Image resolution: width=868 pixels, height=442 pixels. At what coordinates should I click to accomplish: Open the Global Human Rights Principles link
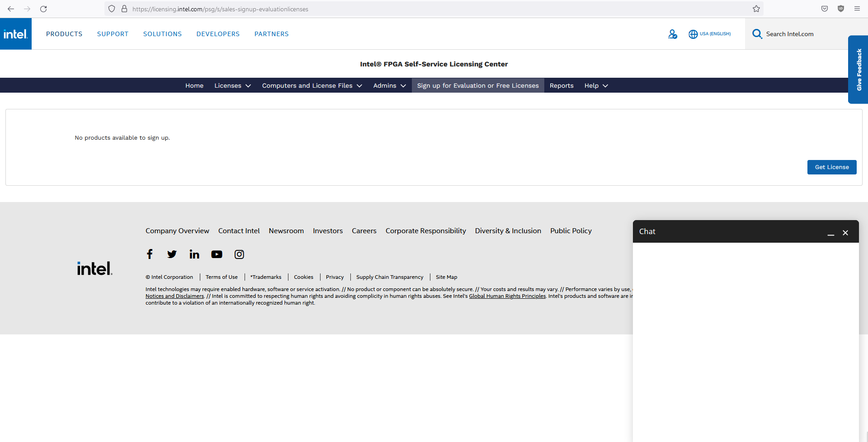tap(507, 296)
